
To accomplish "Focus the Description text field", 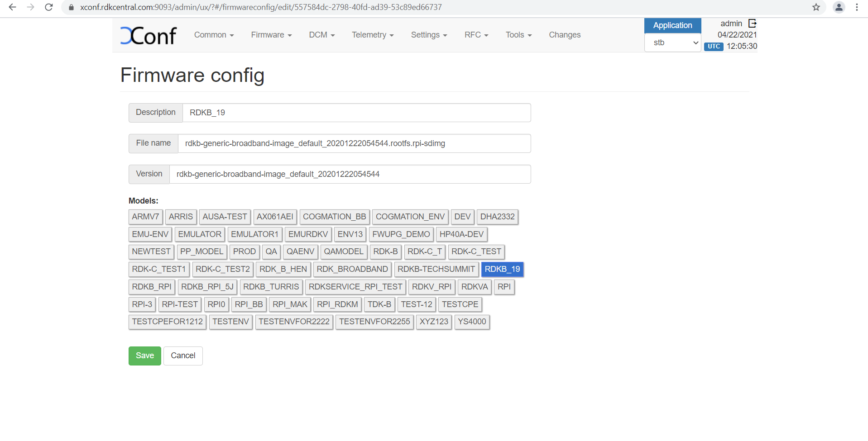I will pos(356,113).
